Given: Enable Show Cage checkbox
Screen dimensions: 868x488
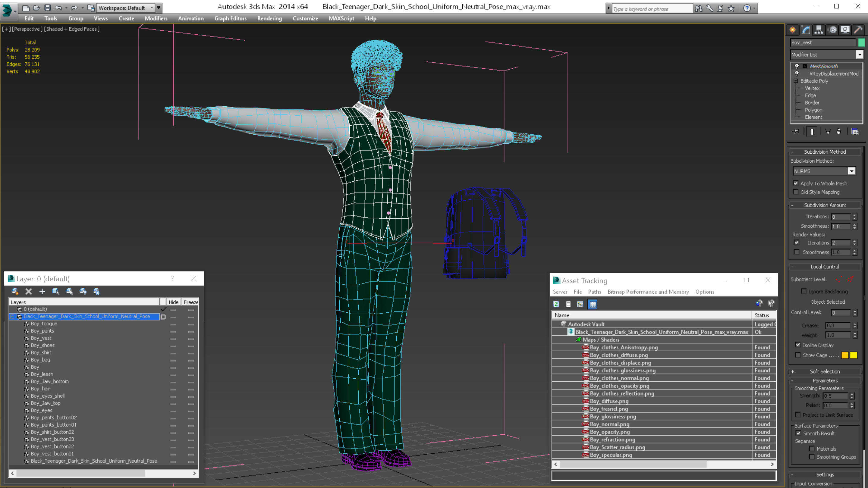Looking at the screenshot, I should click(x=798, y=355).
